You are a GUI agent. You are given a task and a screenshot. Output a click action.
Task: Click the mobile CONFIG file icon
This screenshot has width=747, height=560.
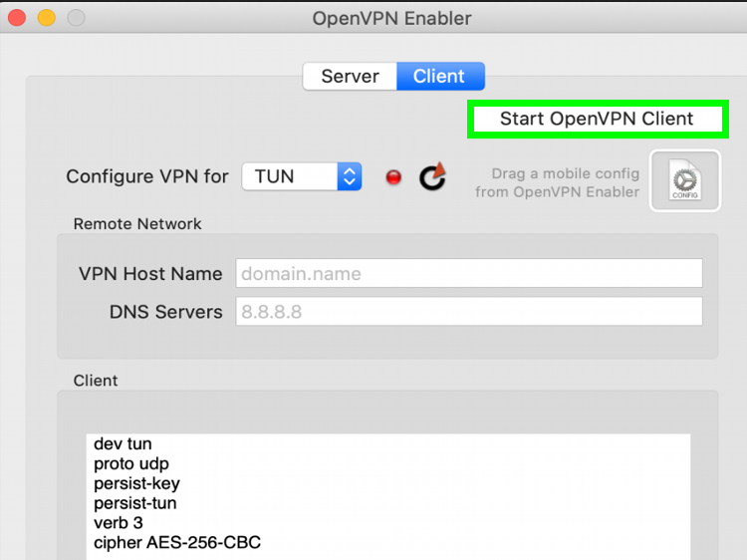click(x=685, y=180)
